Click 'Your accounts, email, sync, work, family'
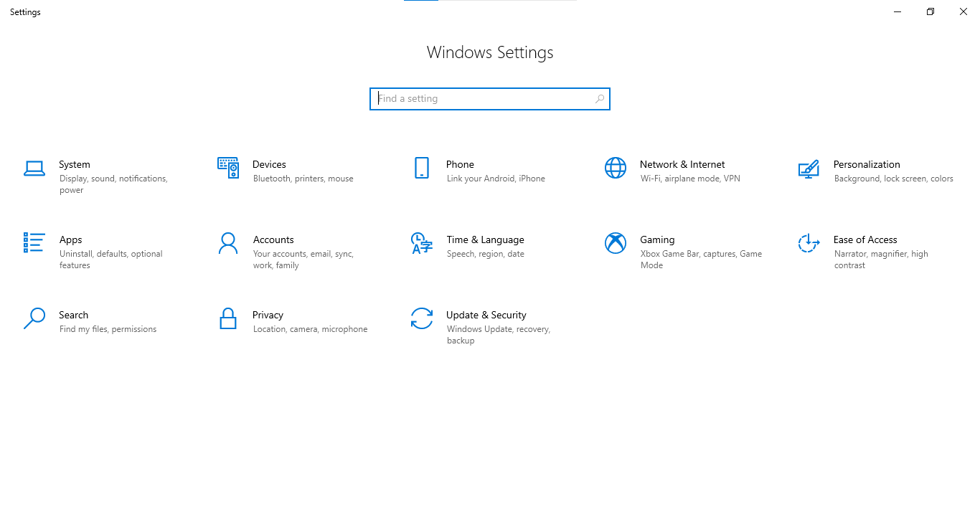This screenshot has height=522, width=980. [x=303, y=260]
